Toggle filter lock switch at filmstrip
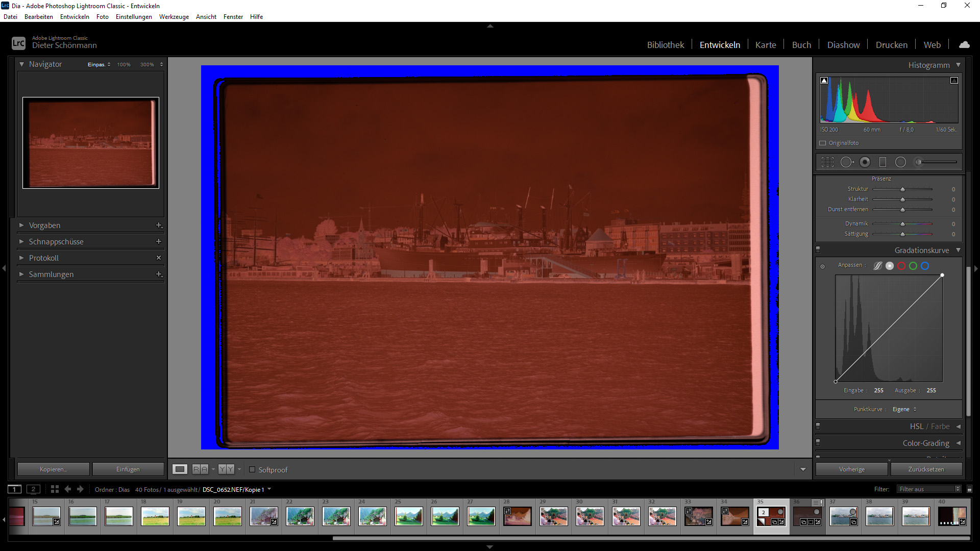 (x=970, y=489)
